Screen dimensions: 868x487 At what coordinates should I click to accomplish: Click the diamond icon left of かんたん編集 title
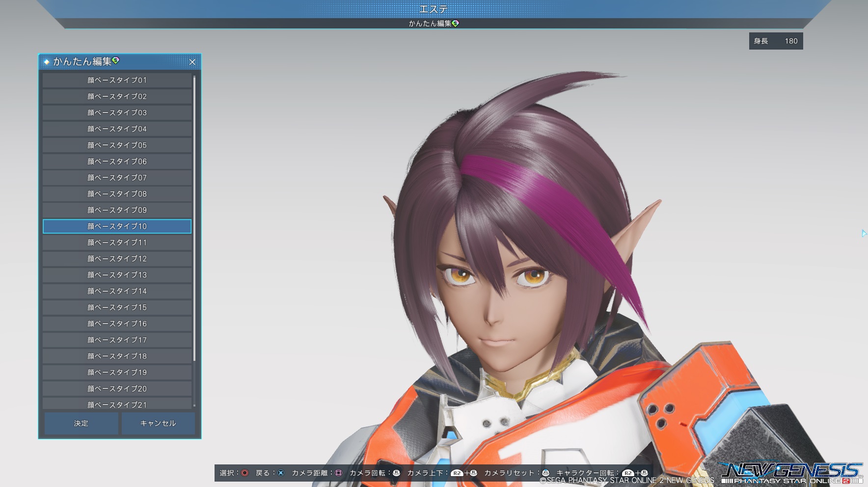tap(47, 62)
